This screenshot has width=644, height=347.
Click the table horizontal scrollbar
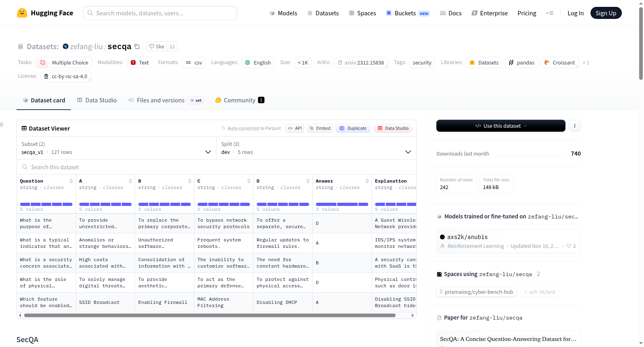pos(210,316)
